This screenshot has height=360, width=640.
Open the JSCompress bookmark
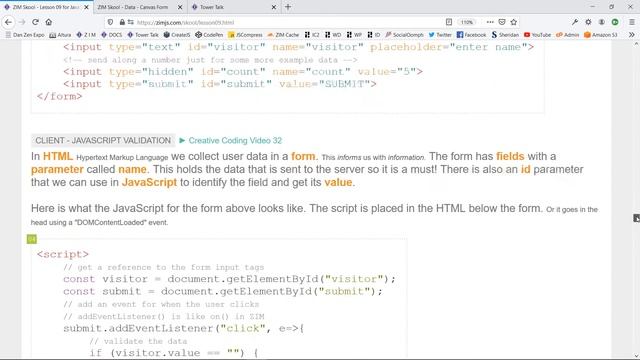tap(245, 35)
